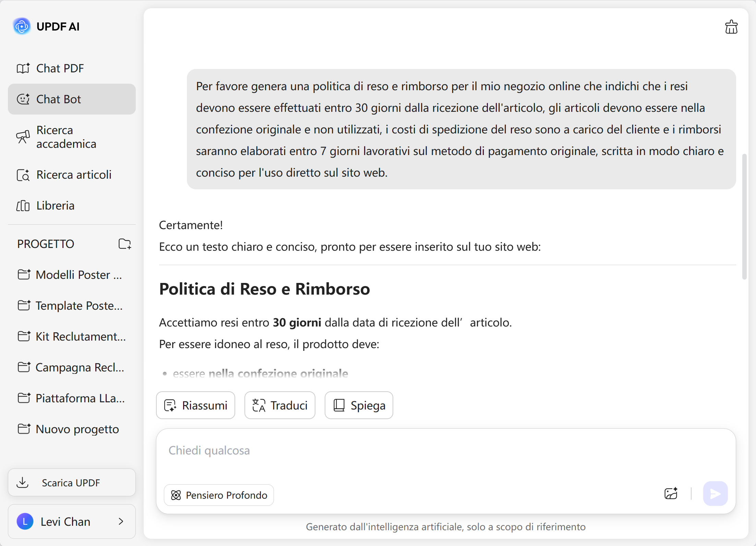Click the new project folder icon
The height and width of the screenshot is (546, 756).
(124, 244)
